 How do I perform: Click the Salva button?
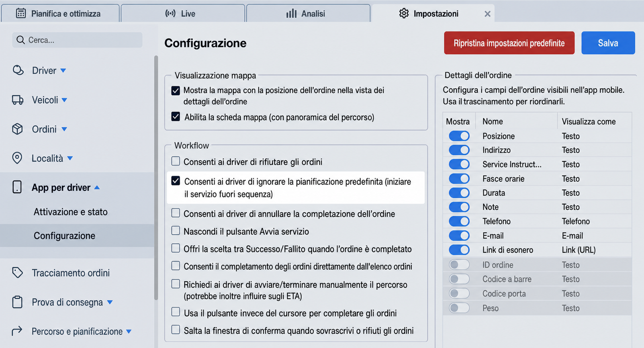tap(608, 43)
